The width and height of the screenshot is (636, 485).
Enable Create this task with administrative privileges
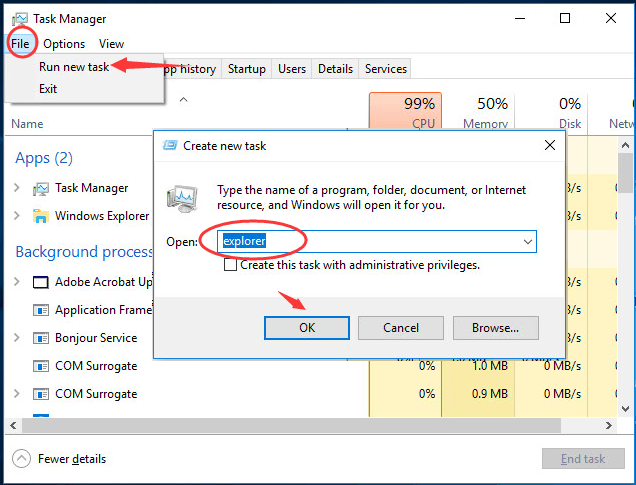pos(231,265)
